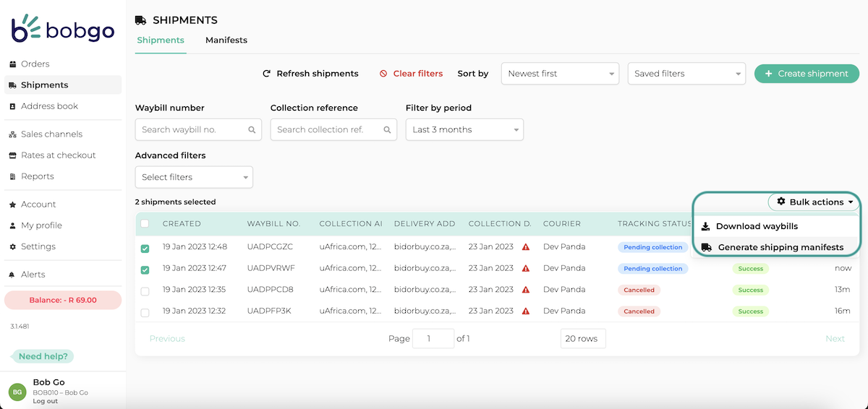Click the Orders cart icon in sidebar

[13, 64]
